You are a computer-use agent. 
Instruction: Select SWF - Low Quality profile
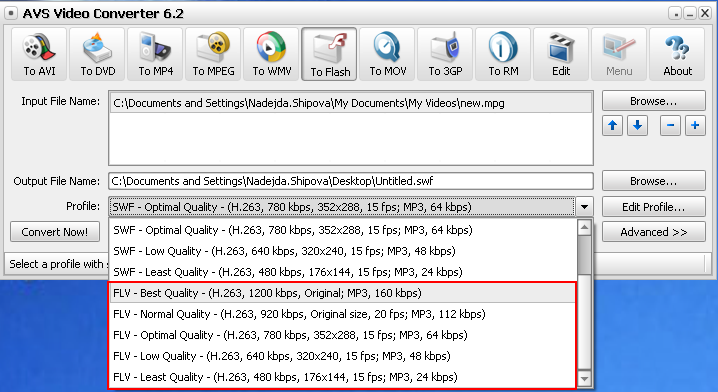343,251
